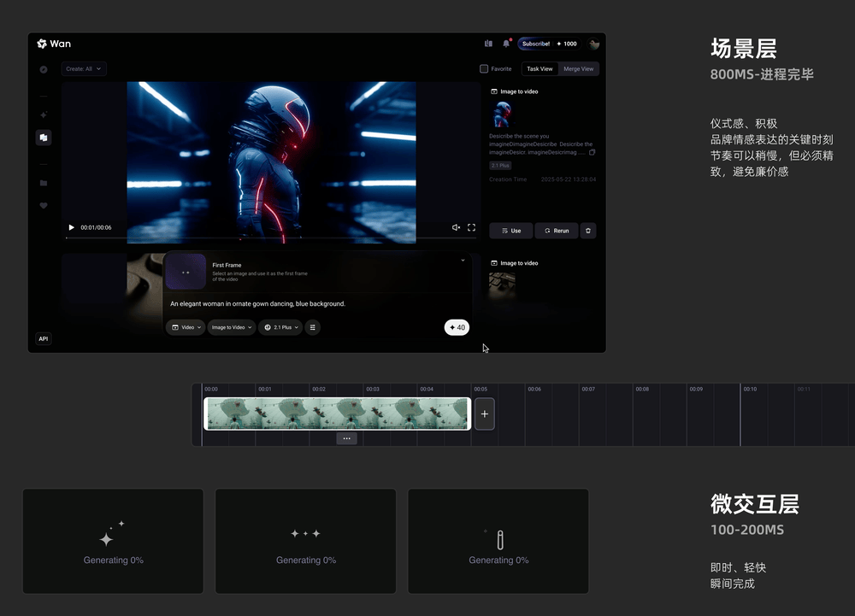This screenshot has width=855, height=616.
Task: Enable the Favorite checkbox
Action: coord(484,69)
